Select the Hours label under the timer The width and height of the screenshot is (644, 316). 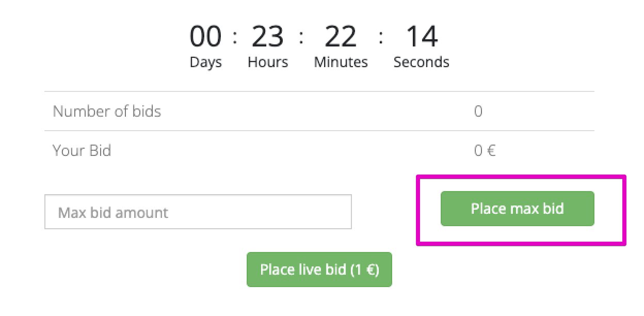pyautogui.click(x=268, y=62)
